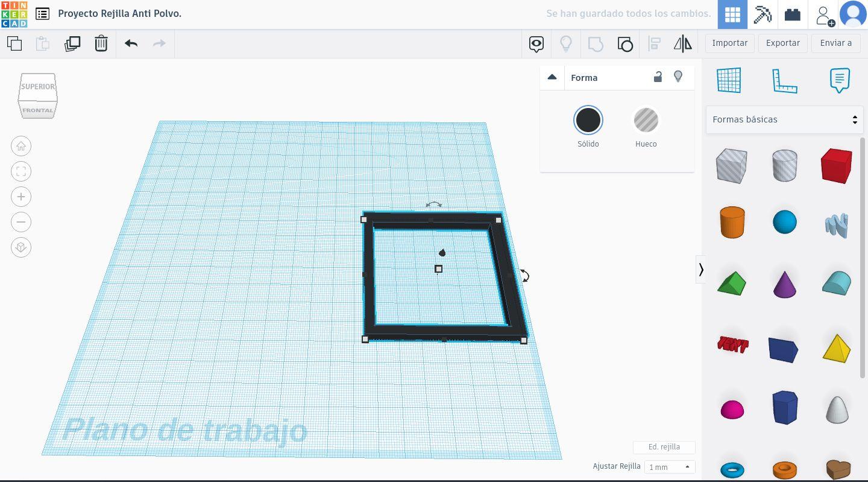Toggle the shape lock icon
Image resolution: width=868 pixels, height=482 pixels.
click(x=658, y=77)
